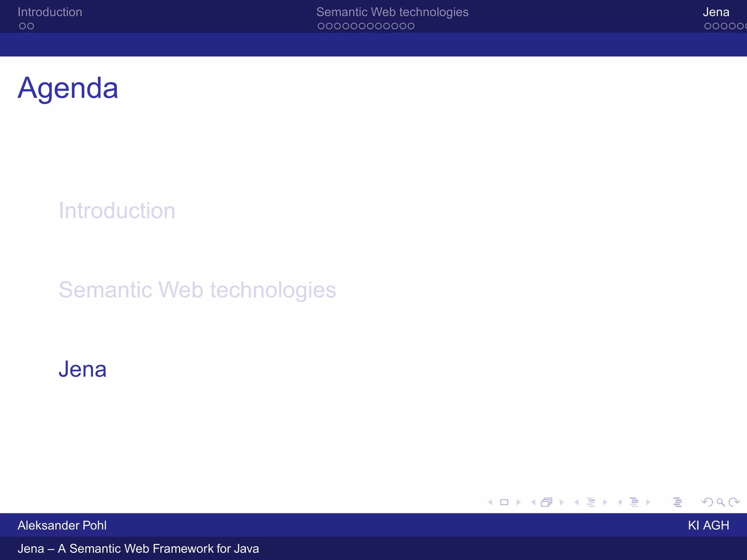Image resolution: width=747 pixels, height=560 pixels.
Task: Go to previous frame arrow before stacked frames icon
Action: click(x=533, y=502)
